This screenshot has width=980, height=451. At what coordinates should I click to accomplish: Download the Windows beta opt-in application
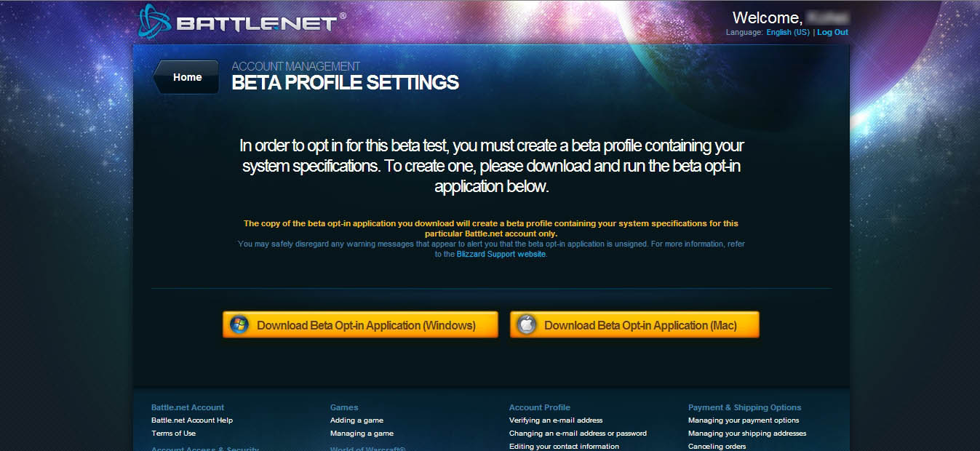point(360,325)
